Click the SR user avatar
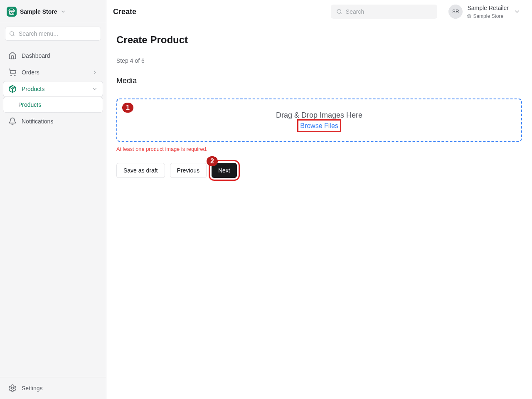 click(x=456, y=12)
